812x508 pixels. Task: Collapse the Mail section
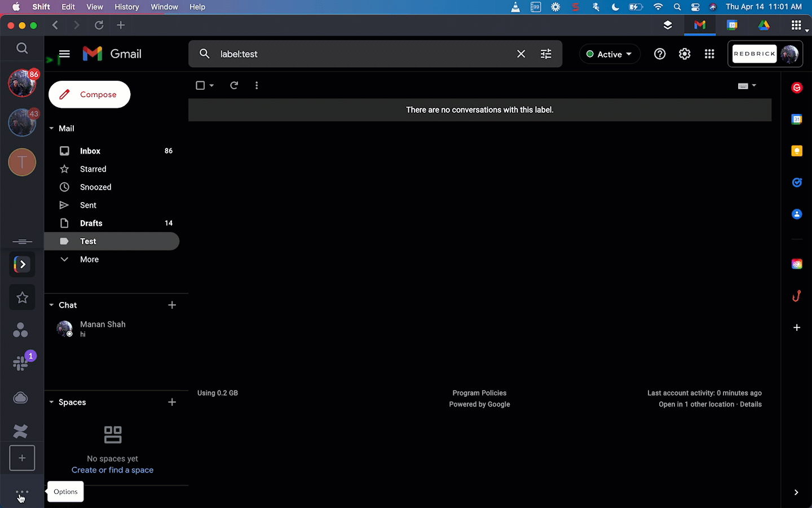coord(51,129)
